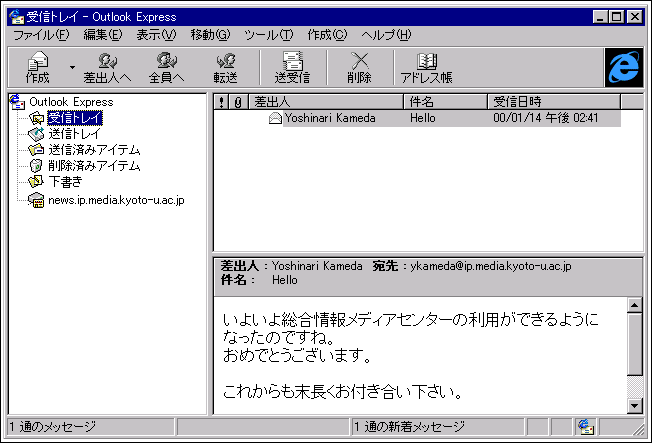The width and height of the screenshot is (652, 443).
Task: Open the 移動(G) menu
Action: [210, 35]
